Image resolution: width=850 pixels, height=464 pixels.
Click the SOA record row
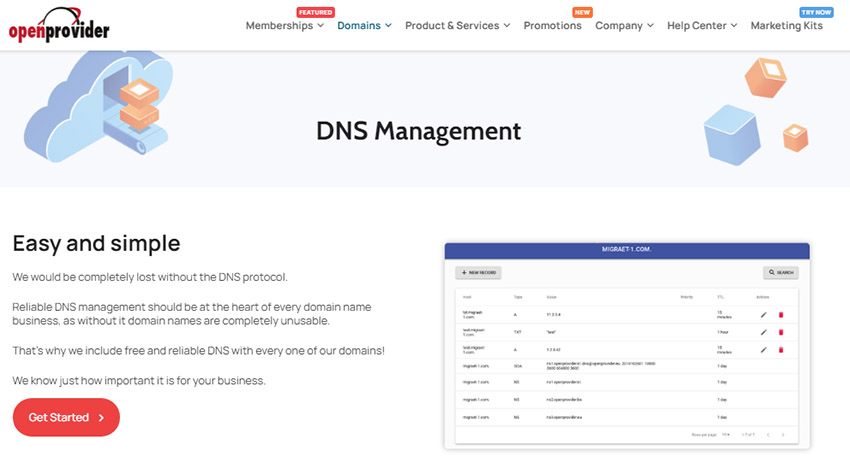627,366
